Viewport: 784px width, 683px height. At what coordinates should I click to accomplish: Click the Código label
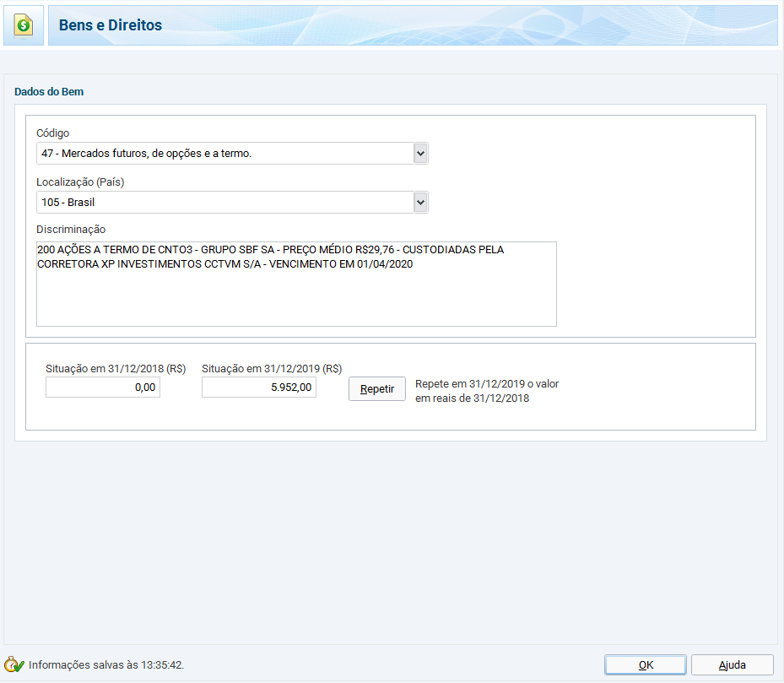click(x=53, y=133)
